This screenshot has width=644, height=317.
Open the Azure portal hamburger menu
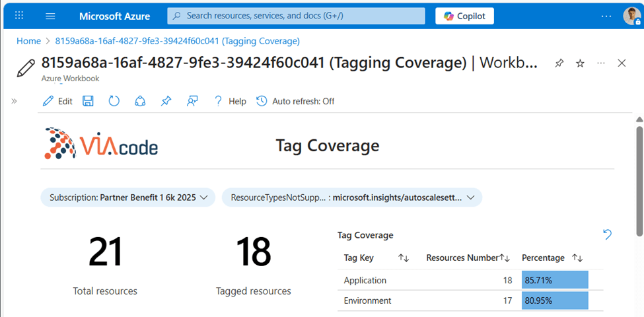click(51, 16)
